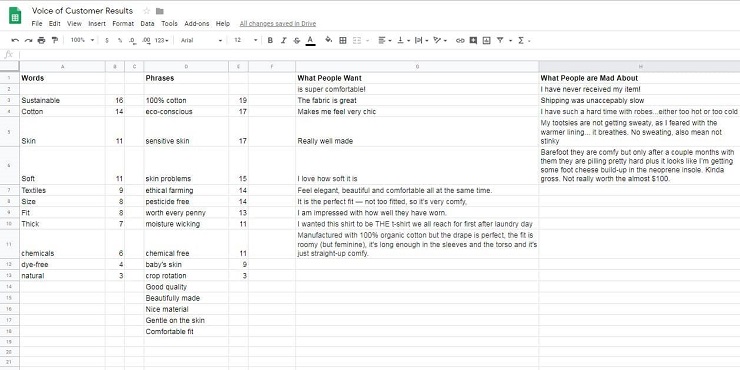
Task: Select the cell containing Sustainable
Action: (x=62, y=101)
